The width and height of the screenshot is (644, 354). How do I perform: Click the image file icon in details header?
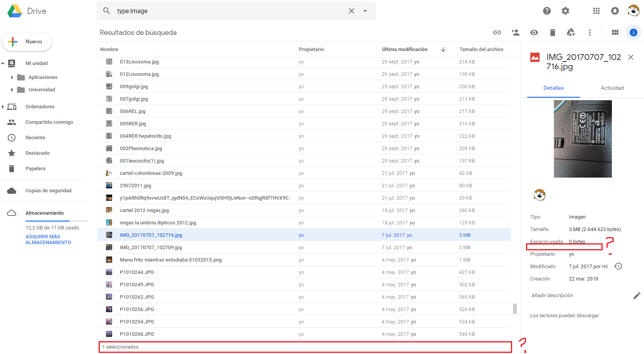(x=535, y=57)
